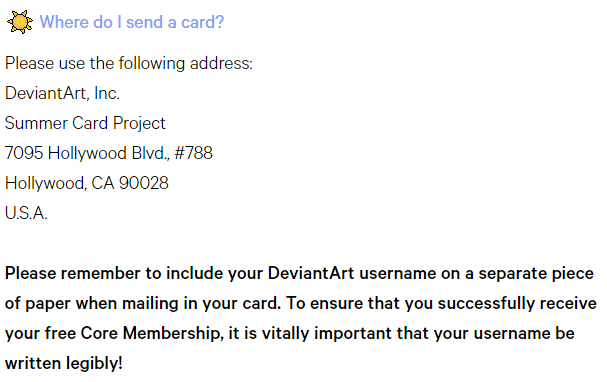This screenshot has height=382, width=607.
Task: Click the 'Hollywood, CA 90028' line
Action: coord(87,183)
